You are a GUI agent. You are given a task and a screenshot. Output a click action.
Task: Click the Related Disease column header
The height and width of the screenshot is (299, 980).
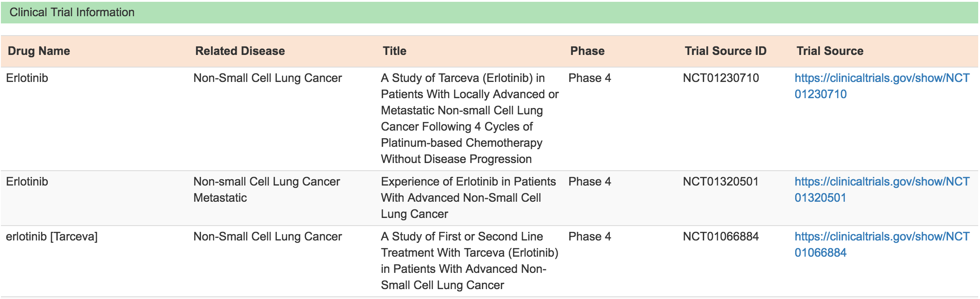tap(240, 51)
